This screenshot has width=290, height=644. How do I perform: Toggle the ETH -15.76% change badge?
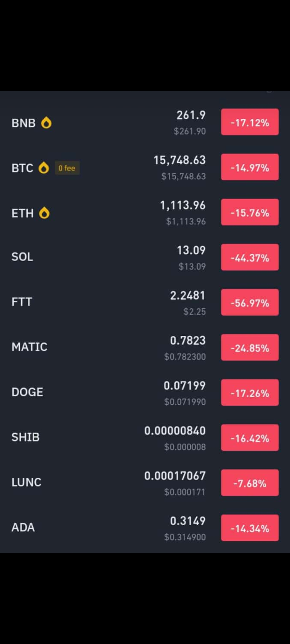[250, 212]
